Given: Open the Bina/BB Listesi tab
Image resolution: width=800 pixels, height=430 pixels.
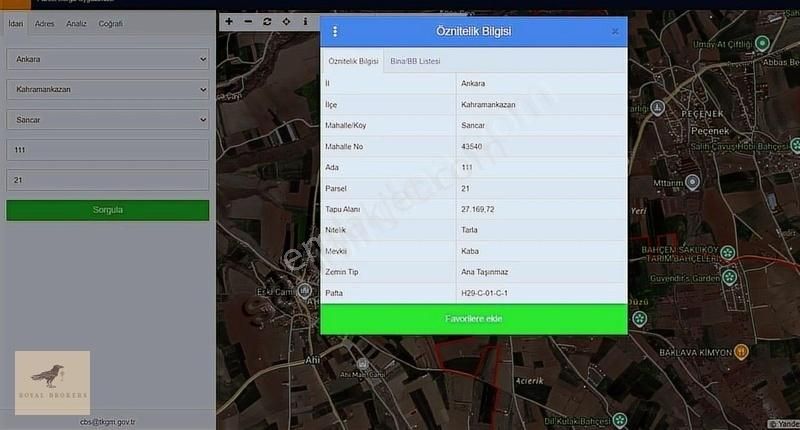Looking at the screenshot, I should click(415, 61).
